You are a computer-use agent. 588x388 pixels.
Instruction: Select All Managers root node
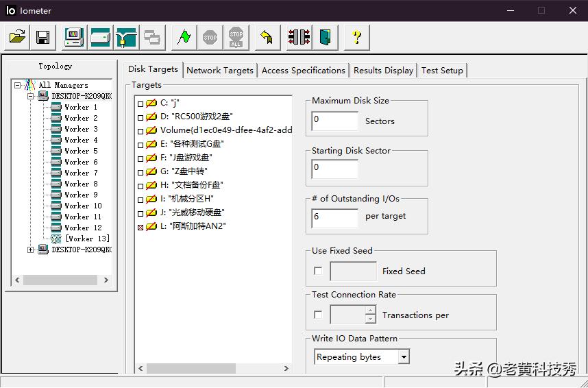click(63, 85)
